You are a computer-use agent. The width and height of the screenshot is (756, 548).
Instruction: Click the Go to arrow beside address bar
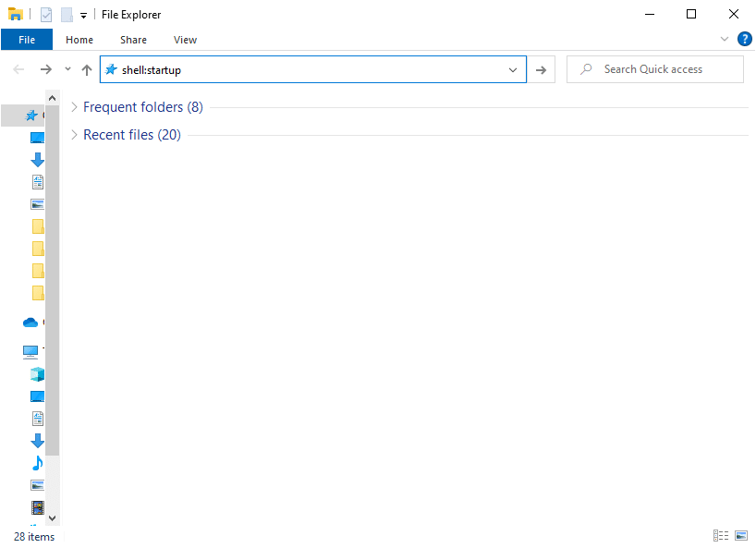tap(541, 69)
